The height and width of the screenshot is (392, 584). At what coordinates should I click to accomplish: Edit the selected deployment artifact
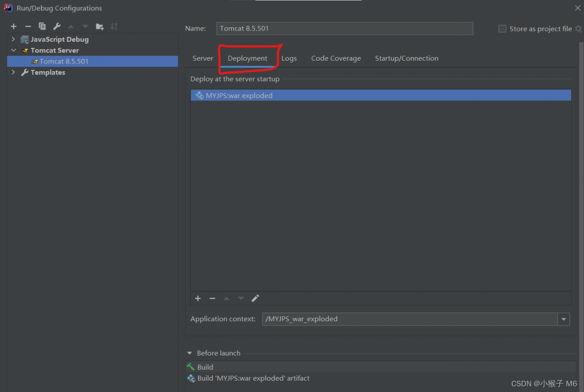(x=255, y=298)
